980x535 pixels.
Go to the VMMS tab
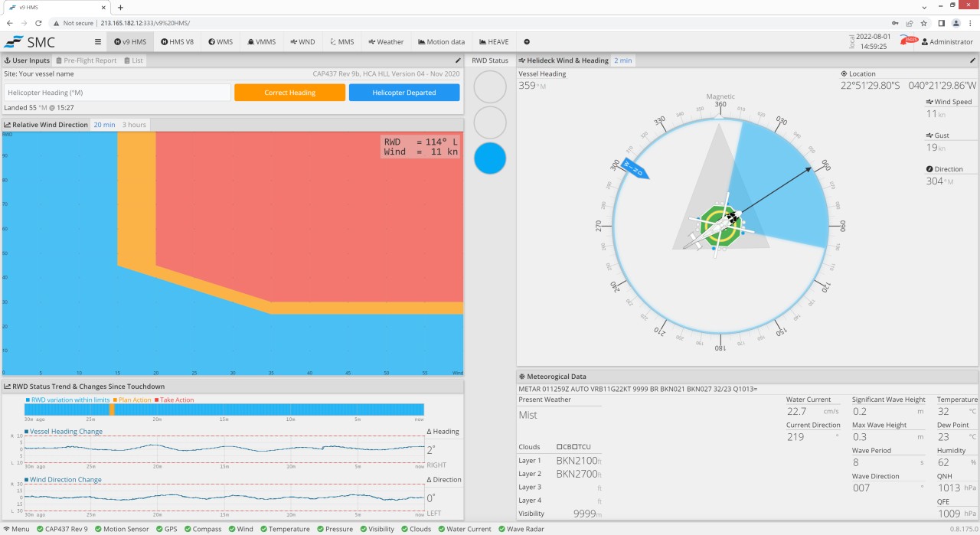[x=262, y=42]
